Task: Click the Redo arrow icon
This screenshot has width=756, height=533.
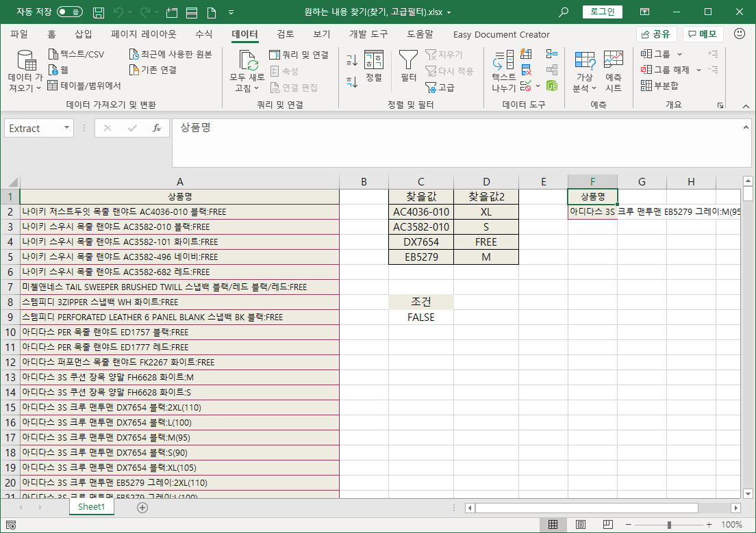Action: pyautogui.click(x=144, y=12)
